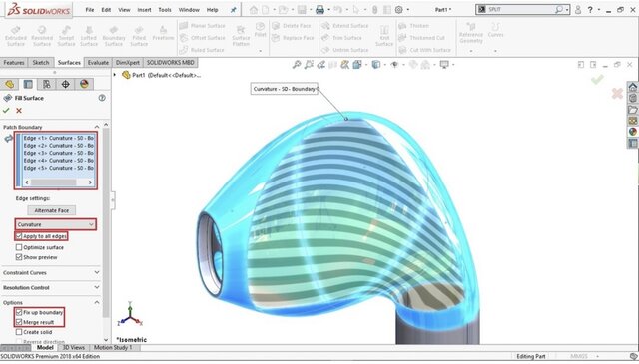This screenshot has width=639, height=364.
Task: Switch to the Evaluate tab
Action: (98, 62)
